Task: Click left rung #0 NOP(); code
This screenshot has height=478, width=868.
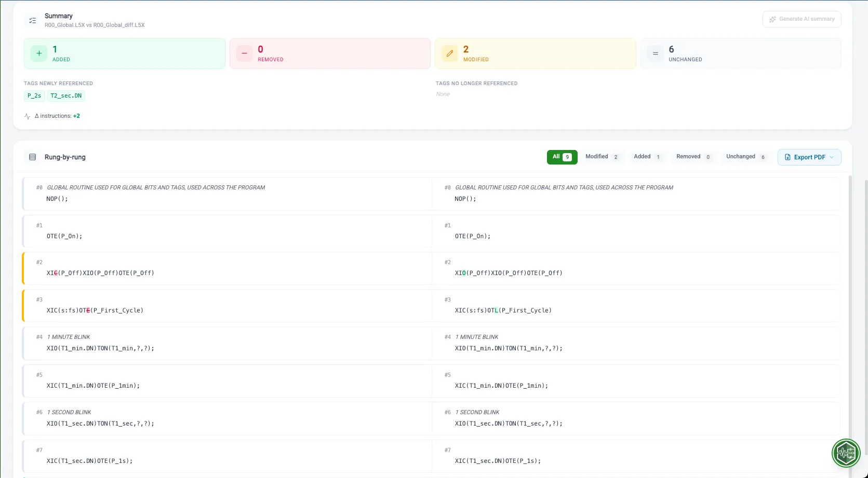Action: pyautogui.click(x=57, y=199)
